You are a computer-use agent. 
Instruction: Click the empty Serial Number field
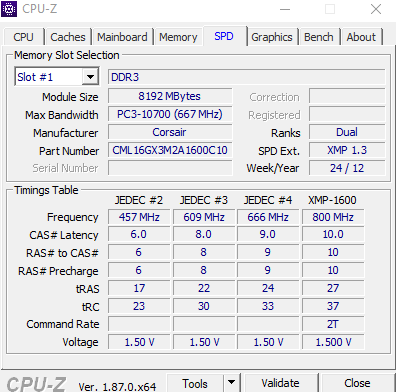click(170, 168)
